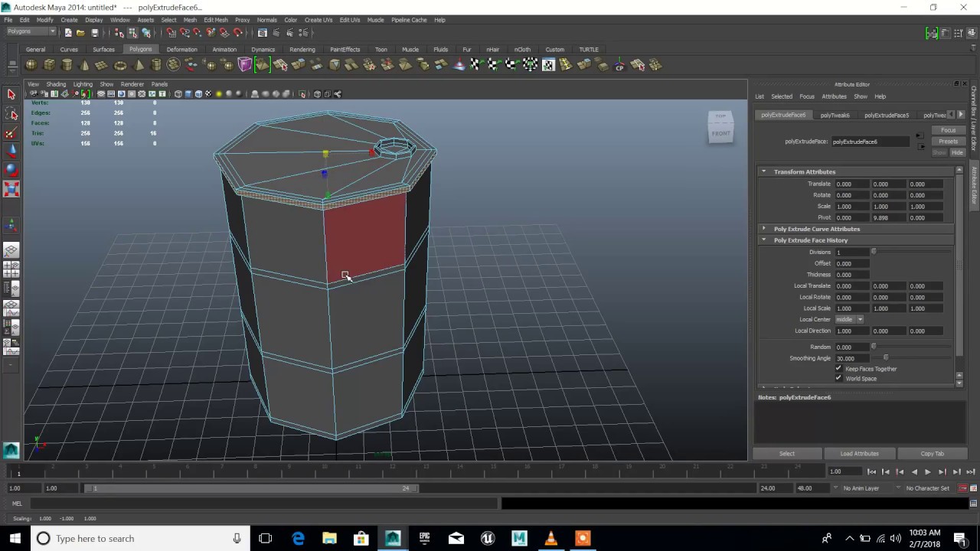Open File Explorer from the taskbar
The height and width of the screenshot is (551, 980).
click(x=329, y=538)
